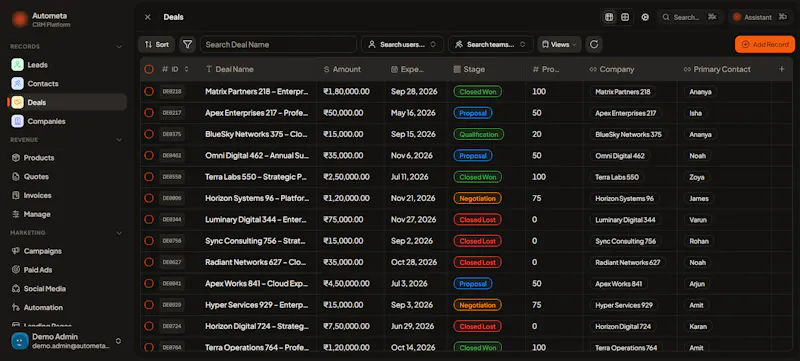The image size is (800, 361).
Task: Switch to table grid view icon
Action: 609,17
